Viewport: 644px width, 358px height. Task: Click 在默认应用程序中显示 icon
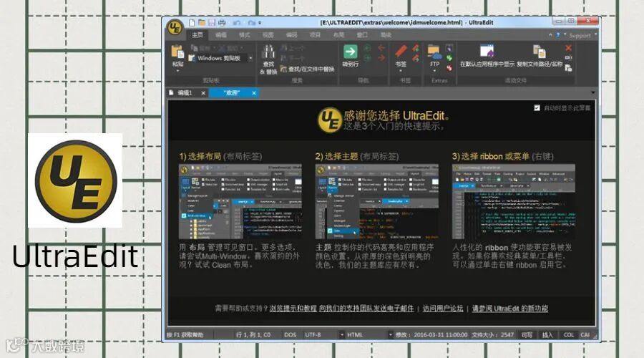point(487,52)
